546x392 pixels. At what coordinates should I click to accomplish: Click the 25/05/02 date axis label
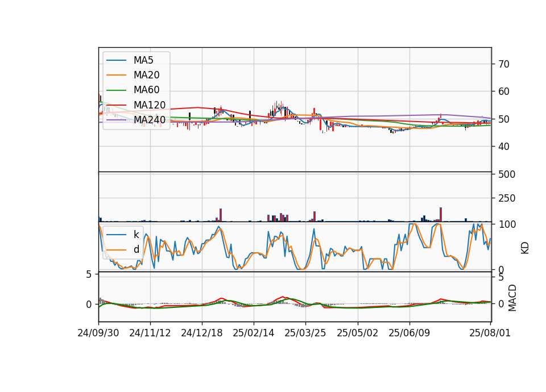[357, 333]
